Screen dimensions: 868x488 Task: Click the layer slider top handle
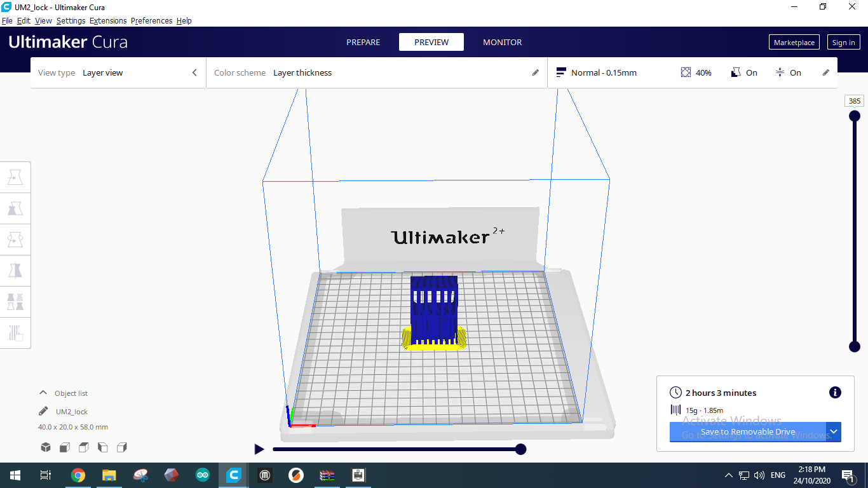coord(855,116)
